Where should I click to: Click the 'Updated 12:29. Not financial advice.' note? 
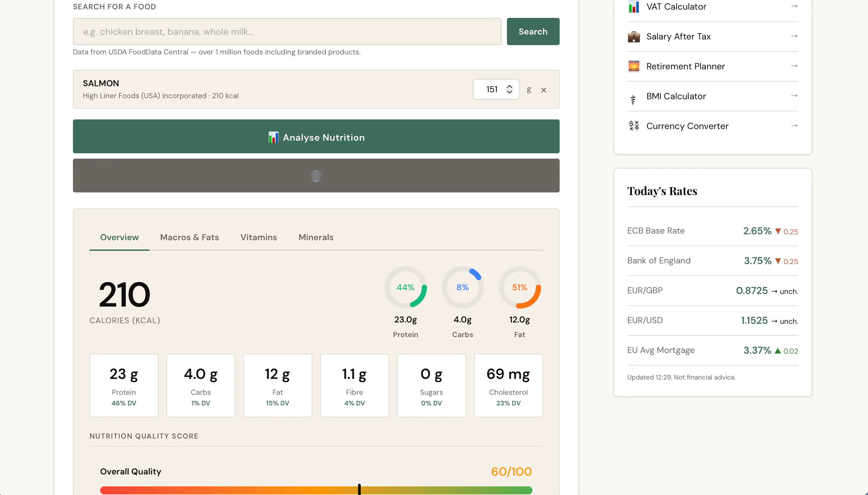click(x=681, y=377)
